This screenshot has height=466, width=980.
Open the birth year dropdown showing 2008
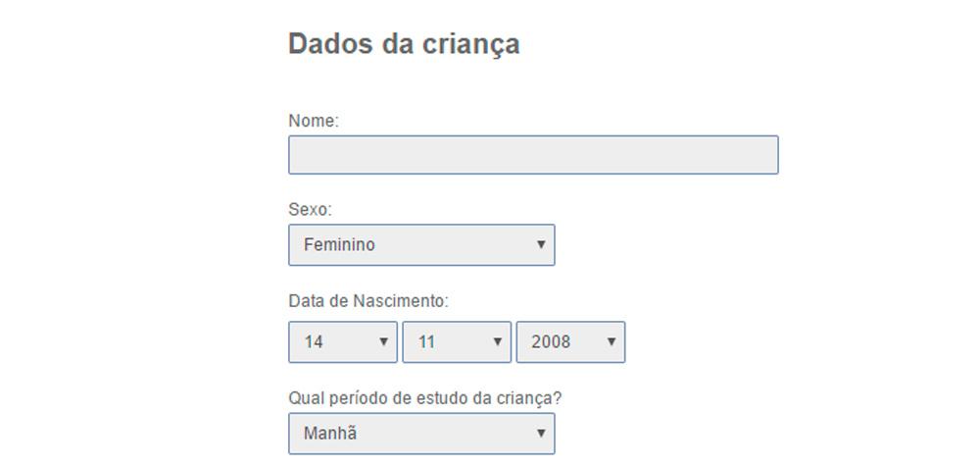pyautogui.click(x=570, y=342)
